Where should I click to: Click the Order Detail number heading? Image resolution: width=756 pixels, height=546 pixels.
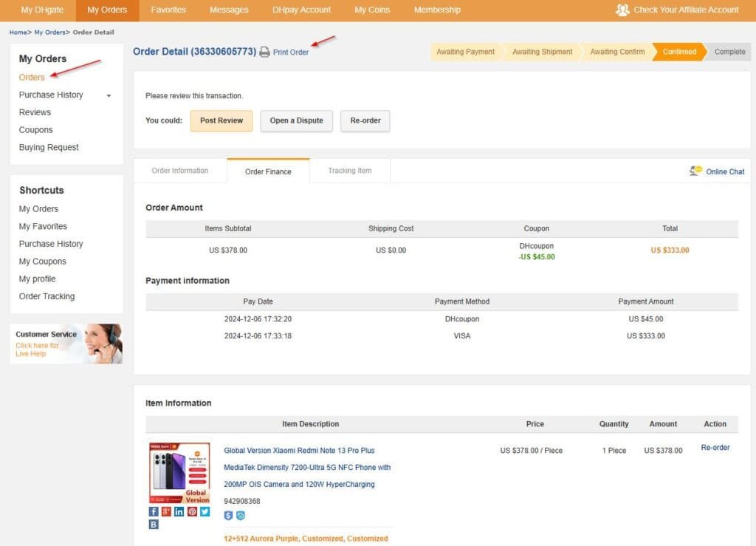pyautogui.click(x=194, y=52)
